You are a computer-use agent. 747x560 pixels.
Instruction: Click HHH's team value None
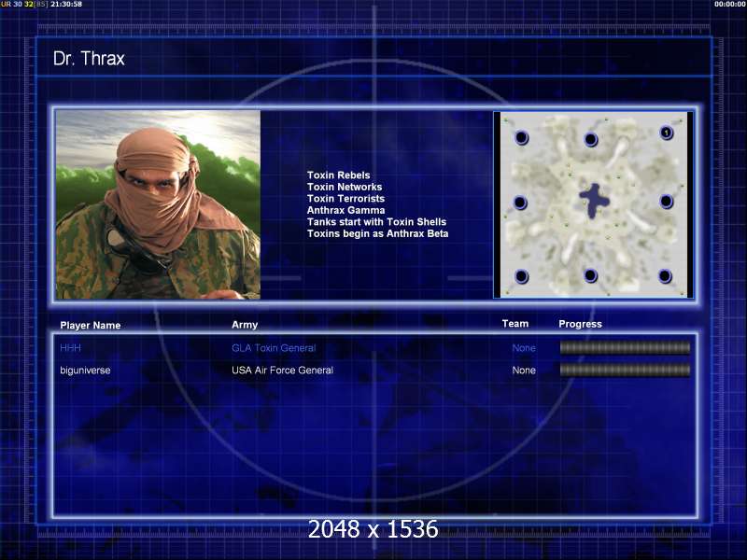tap(524, 348)
